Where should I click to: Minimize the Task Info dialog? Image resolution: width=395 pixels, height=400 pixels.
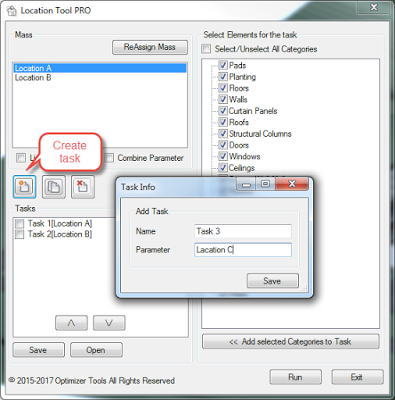click(246, 184)
